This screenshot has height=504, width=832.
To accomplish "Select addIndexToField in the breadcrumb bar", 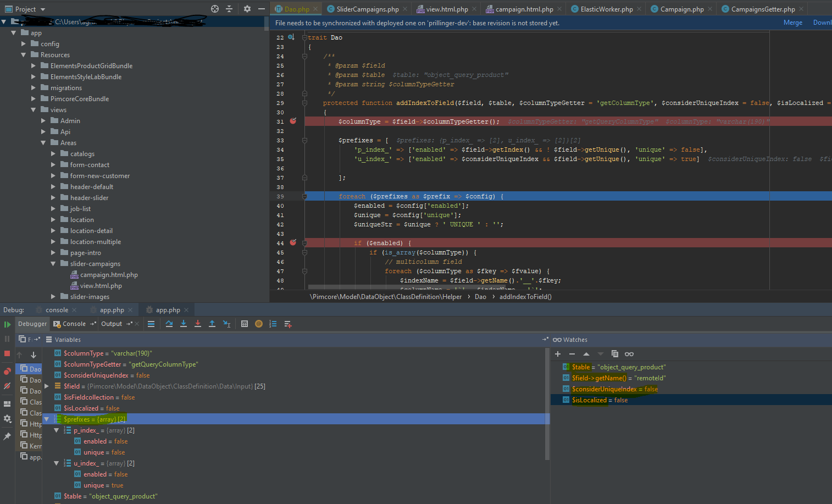I will pyautogui.click(x=525, y=296).
